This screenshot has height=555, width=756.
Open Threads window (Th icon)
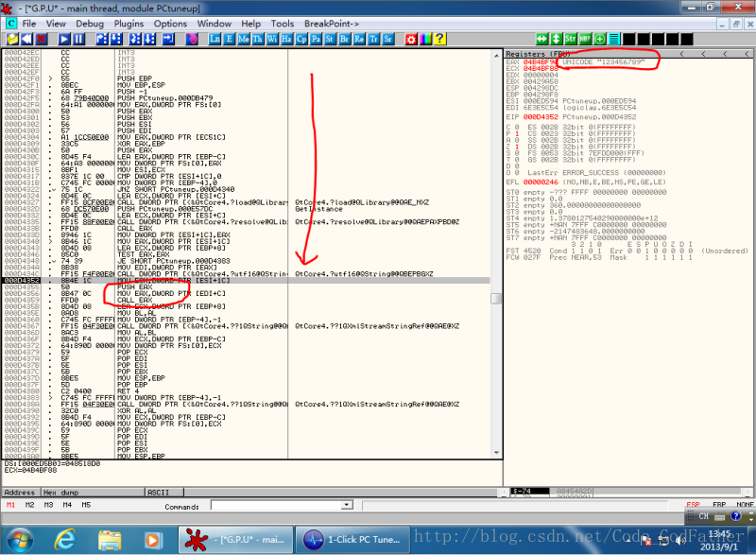point(258,39)
